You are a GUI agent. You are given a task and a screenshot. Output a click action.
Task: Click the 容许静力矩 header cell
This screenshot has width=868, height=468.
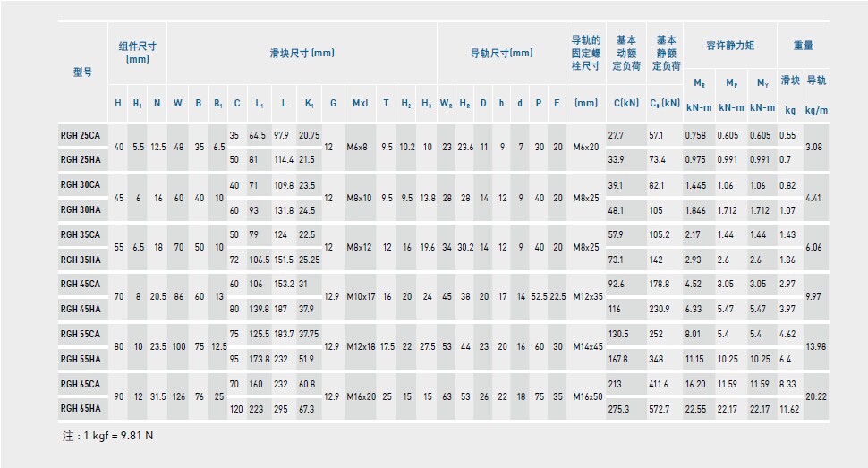click(731, 45)
